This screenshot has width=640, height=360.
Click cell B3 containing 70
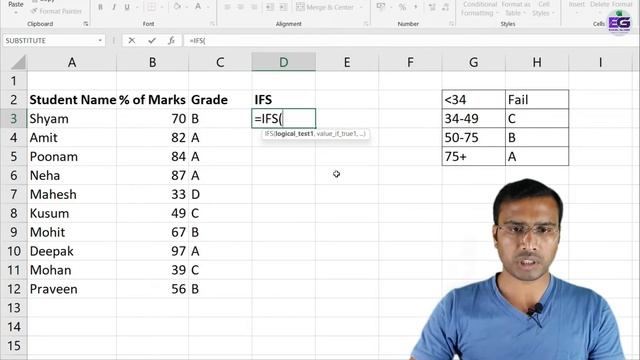[x=152, y=119]
